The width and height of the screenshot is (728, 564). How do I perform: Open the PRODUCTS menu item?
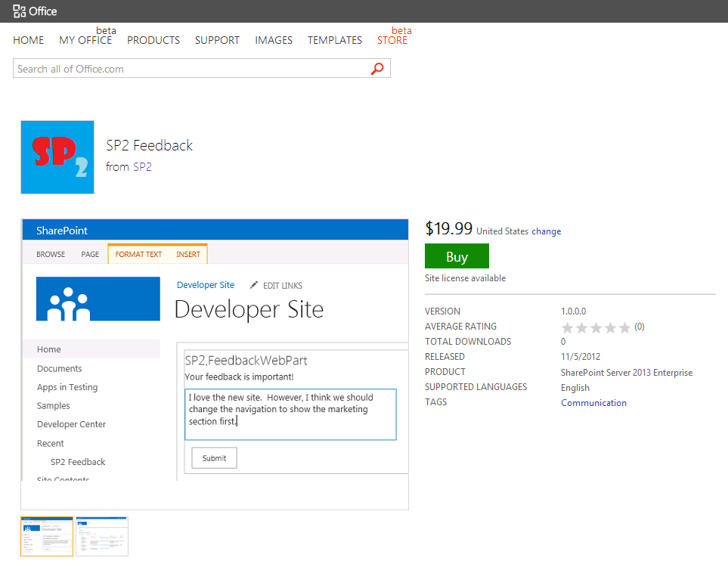[153, 40]
